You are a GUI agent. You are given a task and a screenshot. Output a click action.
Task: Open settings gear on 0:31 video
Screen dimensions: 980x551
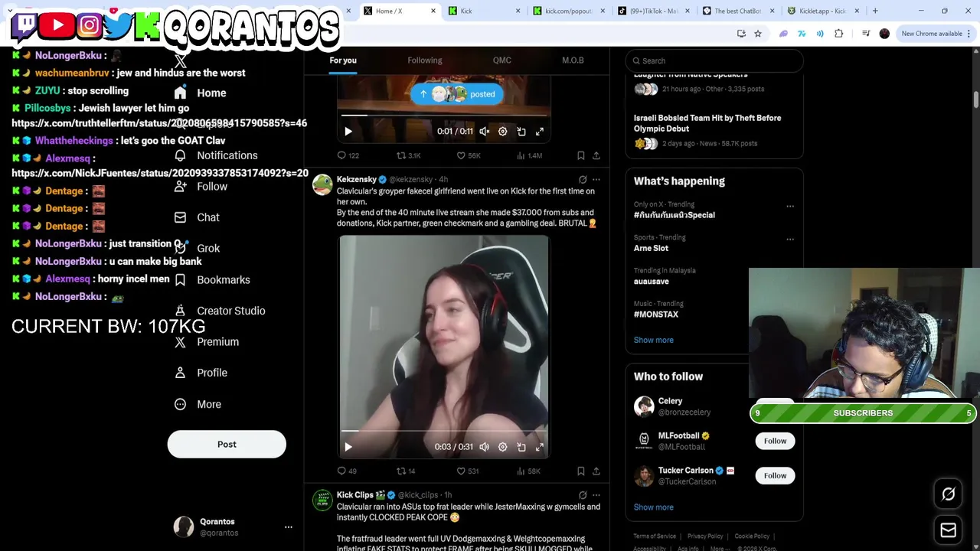(x=503, y=447)
